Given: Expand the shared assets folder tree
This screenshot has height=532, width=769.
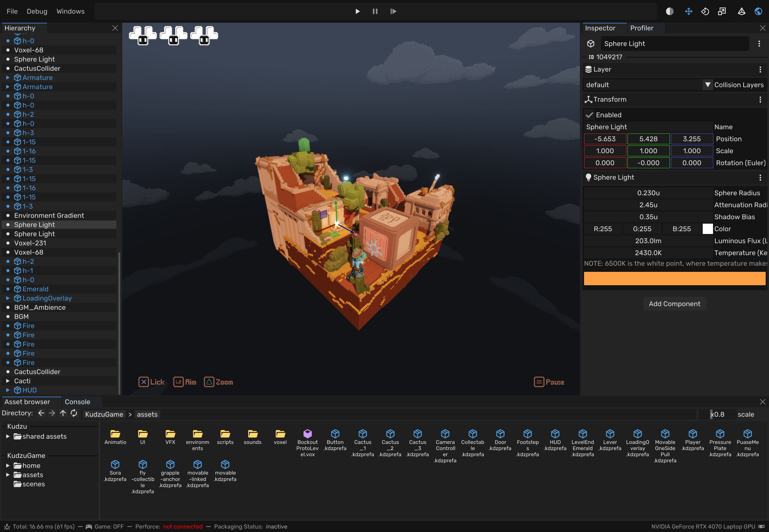Looking at the screenshot, I should pos(8,436).
